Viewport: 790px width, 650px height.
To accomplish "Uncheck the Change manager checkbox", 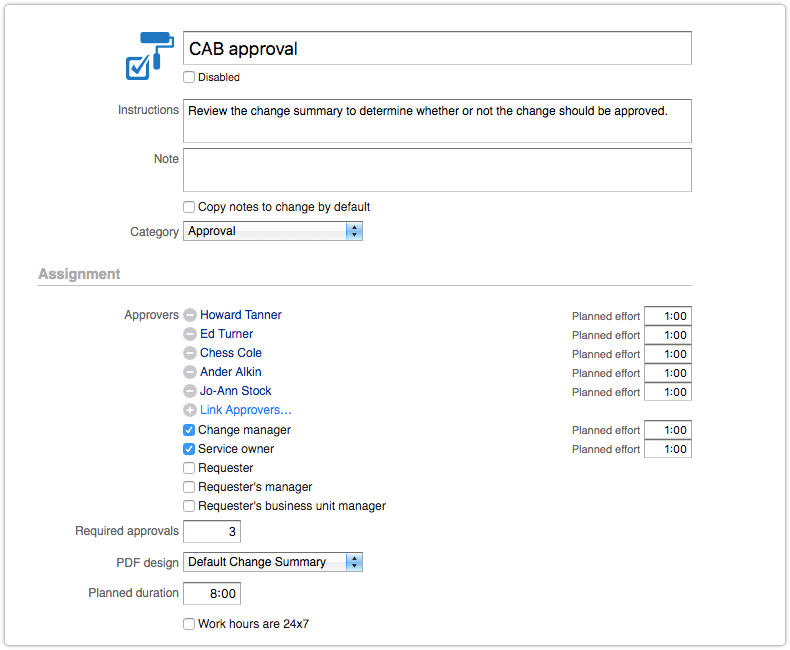I will pyautogui.click(x=189, y=430).
